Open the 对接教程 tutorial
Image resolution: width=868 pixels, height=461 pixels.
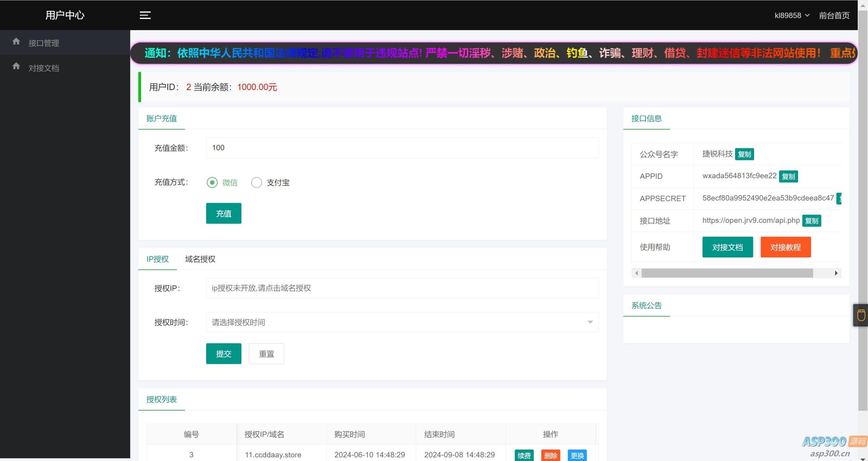tap(786, 247)
